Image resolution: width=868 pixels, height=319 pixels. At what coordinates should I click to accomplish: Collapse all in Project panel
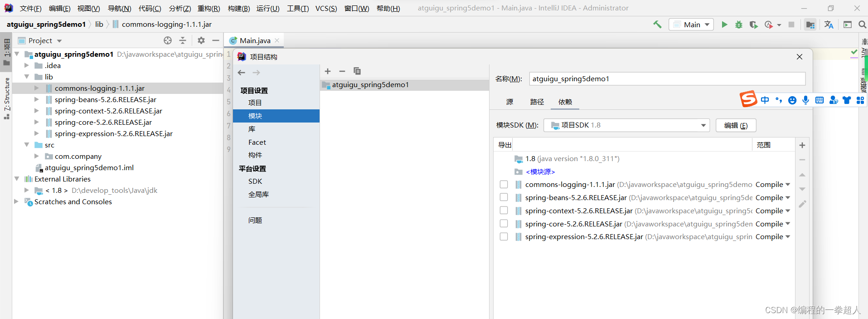tap(183, 40)
